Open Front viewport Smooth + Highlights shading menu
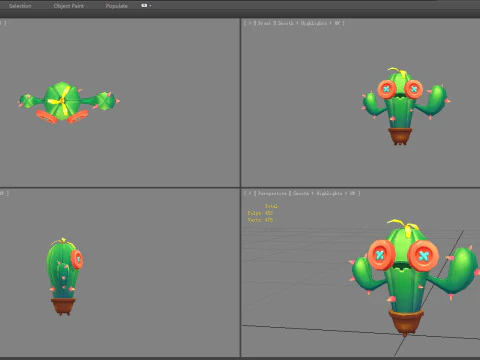The width and height of the screenshot is (480, 360). coord(310,23)
